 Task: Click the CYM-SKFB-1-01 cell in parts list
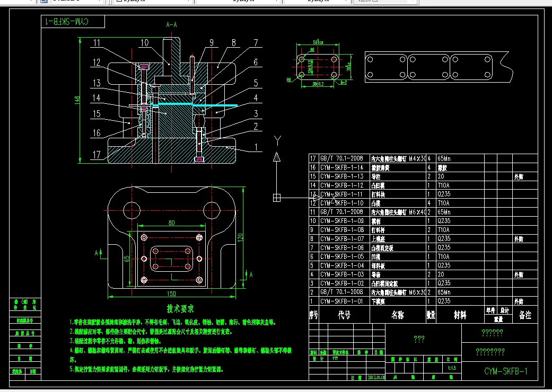pyautogui.click(x=341, y=301)
